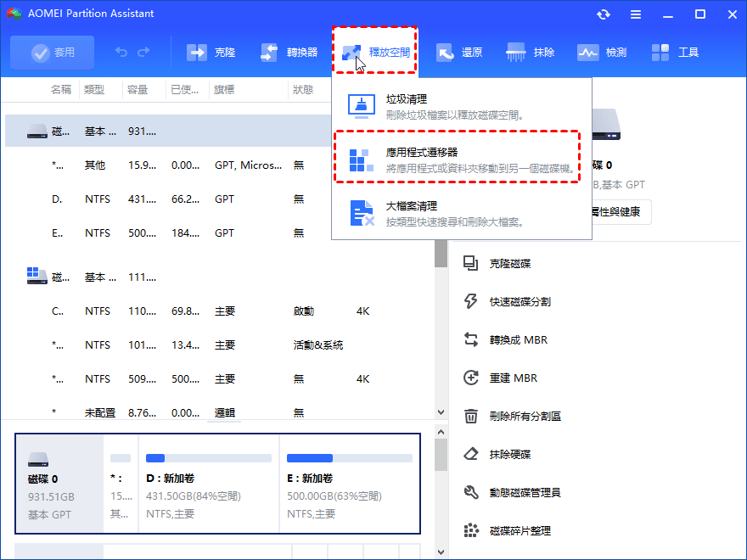This screenshot has width=747, height=560.
Task: Select the 活動&系統 NTFS partition row
Action: click(x=219, y=344)
